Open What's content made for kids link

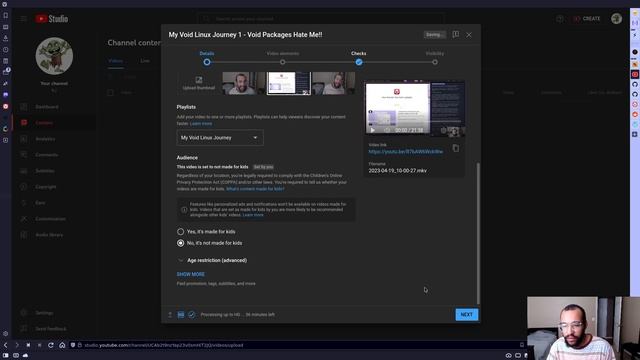click(255, 189)
